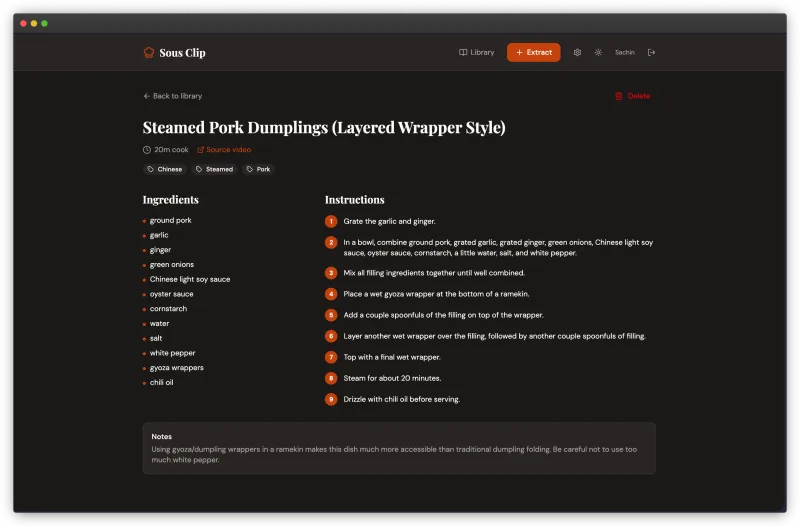The height and width of the screenshot is (526, 800).
Task: Select the Steamed tag
Action: (214, 169)
